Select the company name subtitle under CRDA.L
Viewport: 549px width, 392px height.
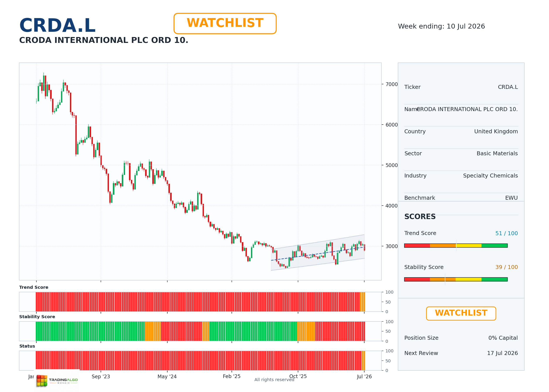click(103, 40)
